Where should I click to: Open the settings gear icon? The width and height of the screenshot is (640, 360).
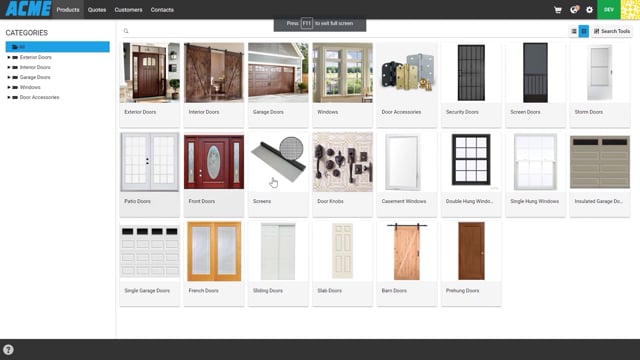[589, 10]
